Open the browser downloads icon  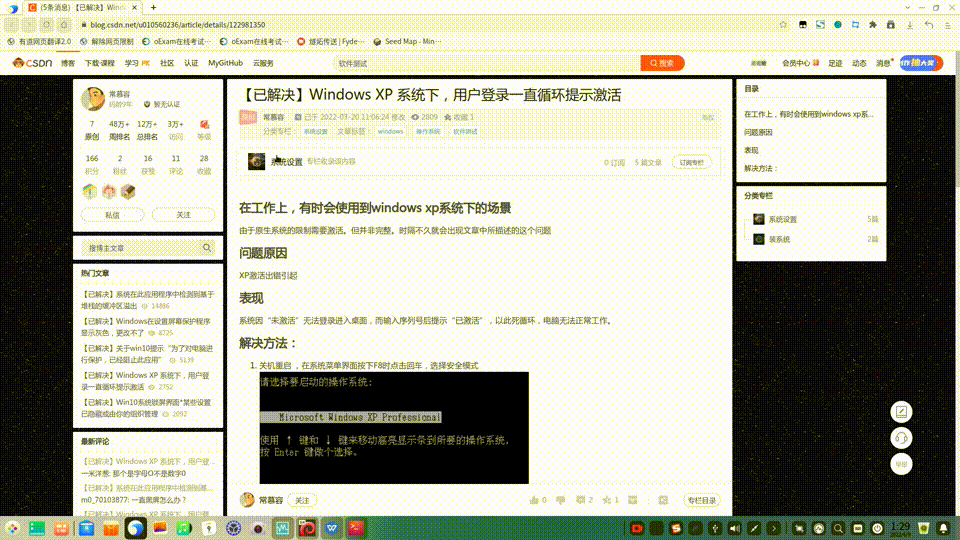pyautogui.click(x=910, y=24)
